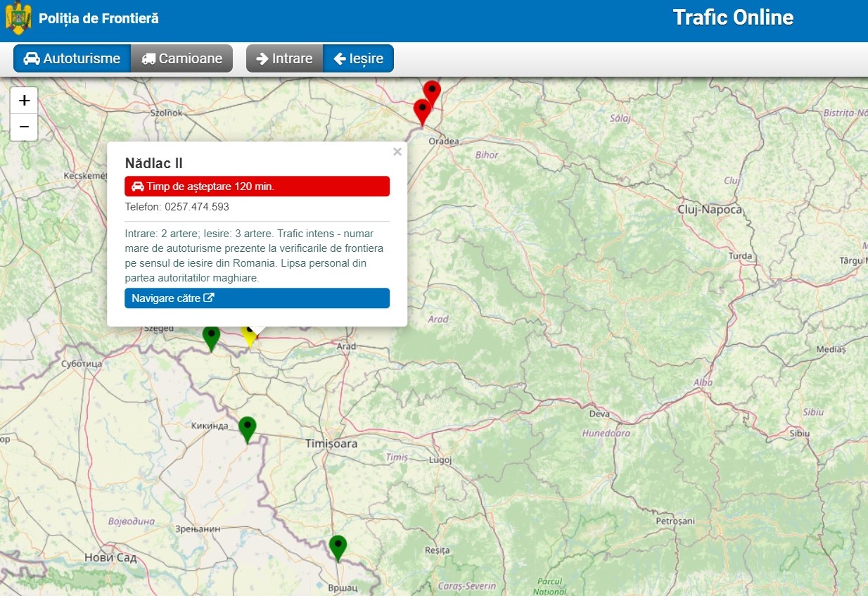Select the yellow marker under the popup

tap(248, 338)
